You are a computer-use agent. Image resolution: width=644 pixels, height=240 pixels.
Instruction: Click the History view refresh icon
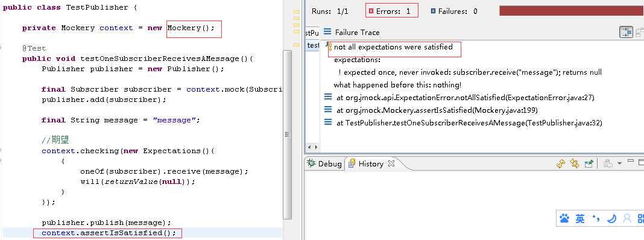coord(561,163)
